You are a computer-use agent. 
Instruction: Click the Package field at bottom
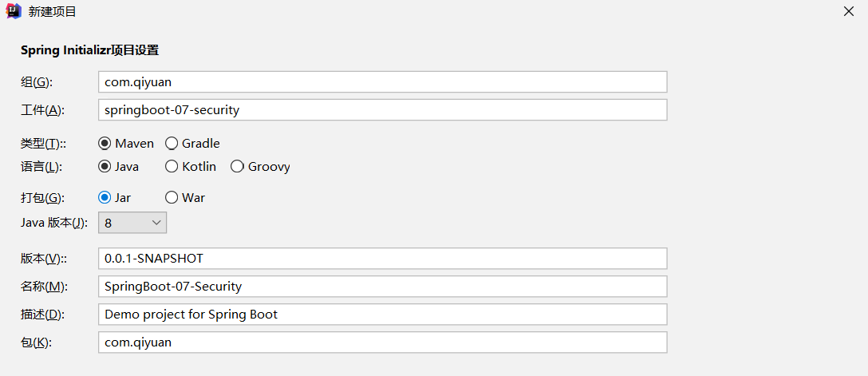382,342
